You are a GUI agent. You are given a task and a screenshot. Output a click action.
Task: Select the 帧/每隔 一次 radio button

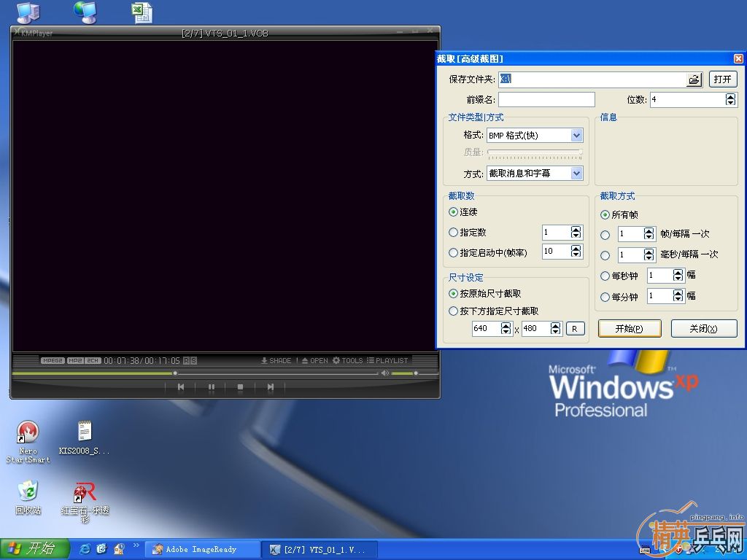tap(605, 235)
